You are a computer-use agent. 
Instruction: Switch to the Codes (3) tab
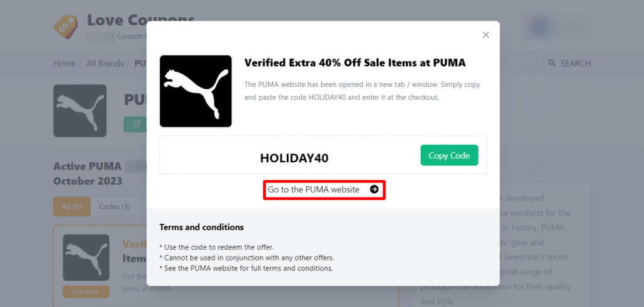pos(114,206)
